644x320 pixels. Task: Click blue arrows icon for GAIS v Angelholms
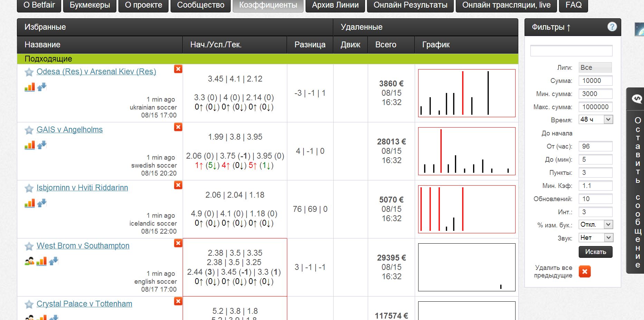click(x=42, y=145)
